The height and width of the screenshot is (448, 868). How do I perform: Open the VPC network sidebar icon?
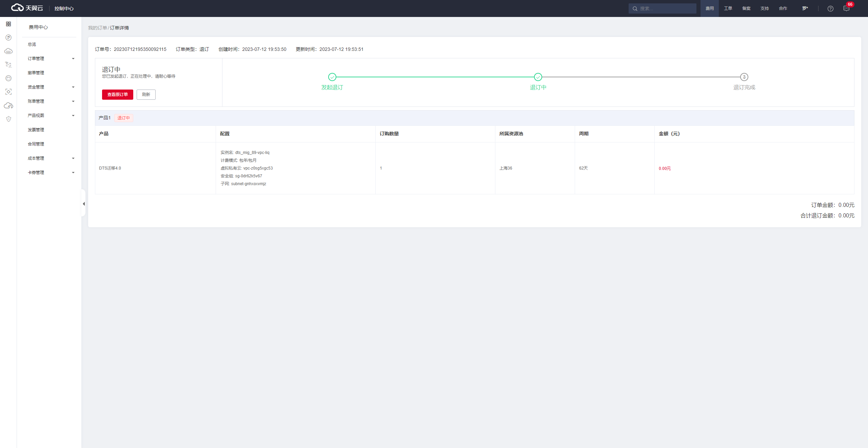coord(8,64)
